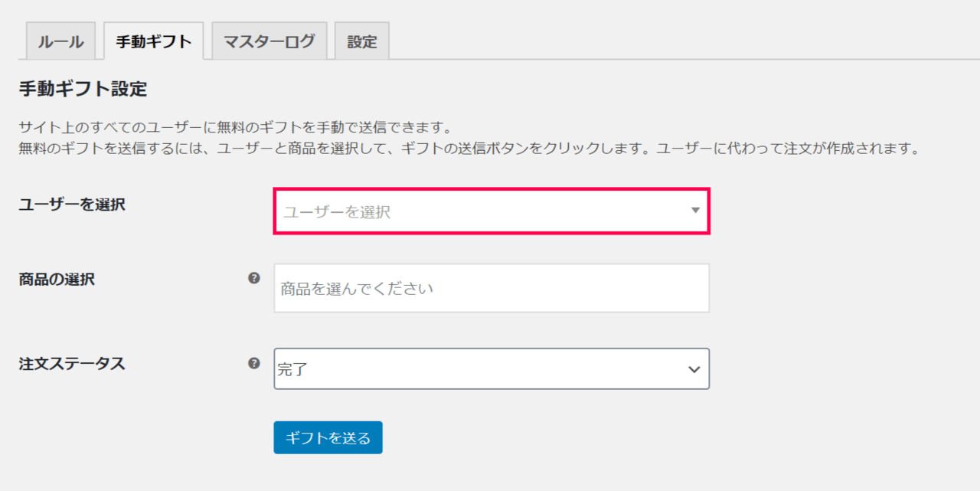
Task: Click the ユーザーを選択 field label
Action: [x=72, y=205]
